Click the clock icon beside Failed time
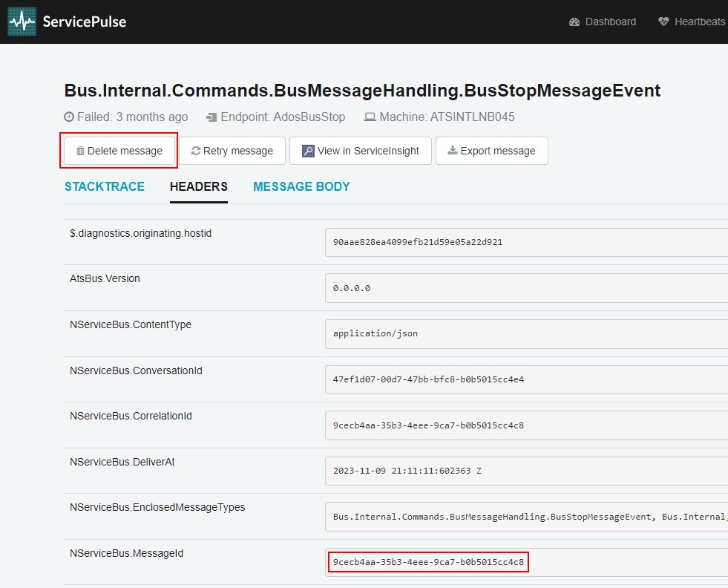Image resolution: width=728 pixels, height=588 pixels. coord(69,117)
